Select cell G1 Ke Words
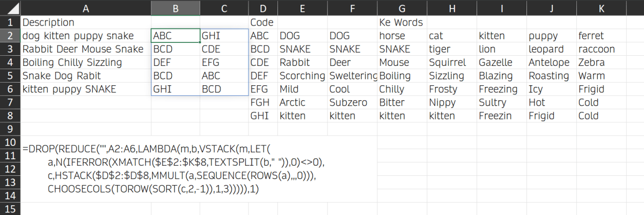Image resolution: width=644 pixels, height=215 pixels. coord(402,23)
